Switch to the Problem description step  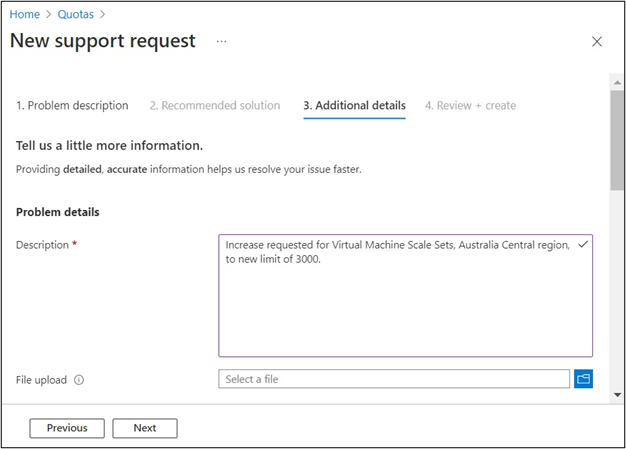72,105
